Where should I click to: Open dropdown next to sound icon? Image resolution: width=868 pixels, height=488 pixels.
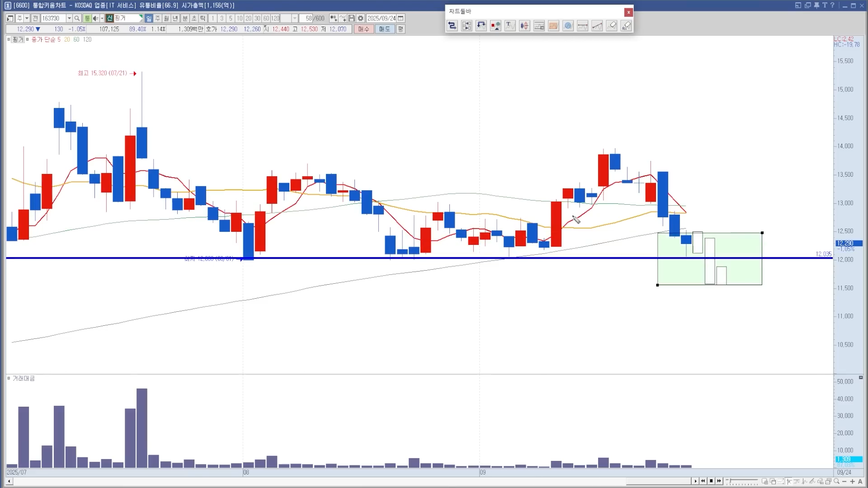(102, 19)
